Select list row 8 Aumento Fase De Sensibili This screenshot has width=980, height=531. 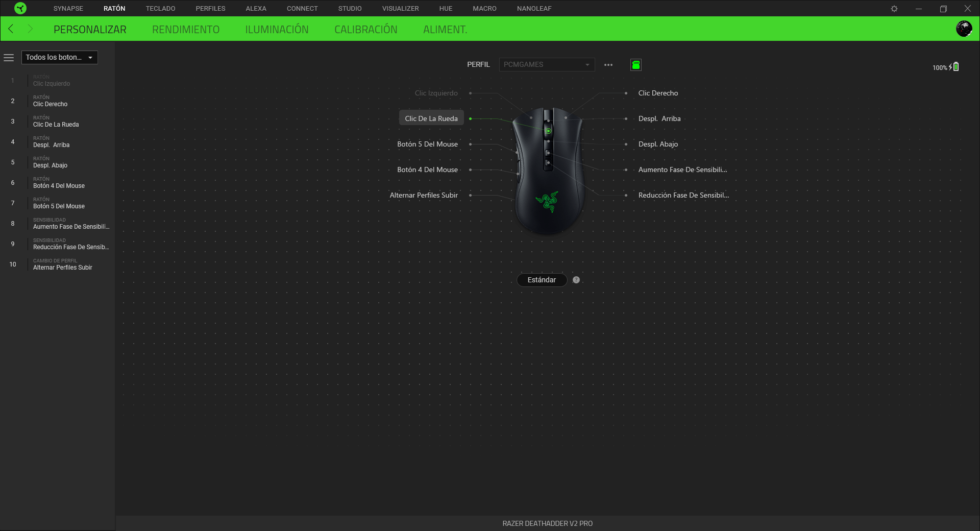(57, 224)
